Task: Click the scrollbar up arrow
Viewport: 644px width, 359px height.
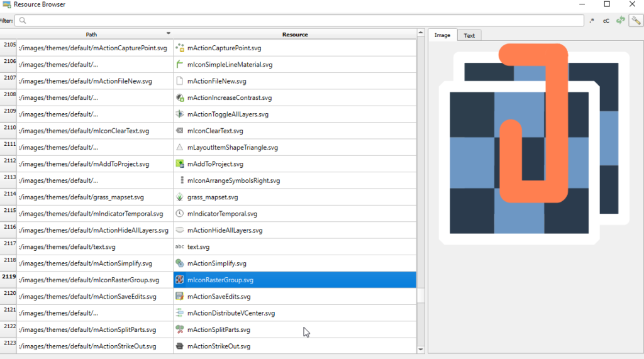Action: click(x=421, y=32)
